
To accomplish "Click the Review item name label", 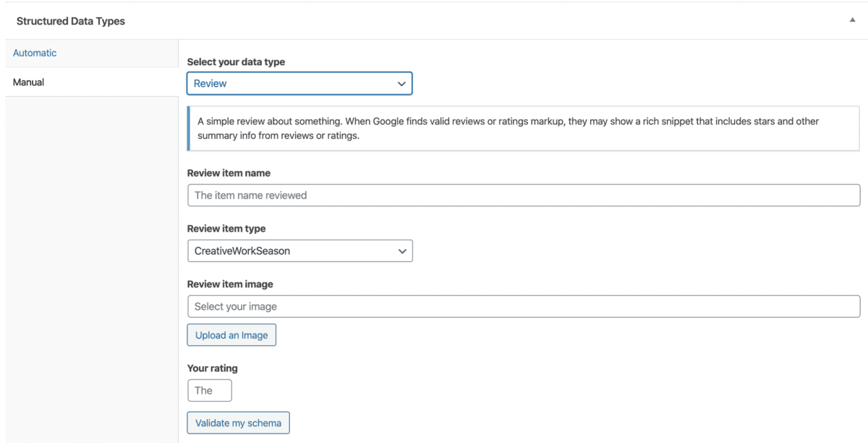I will [x=229, y=173].
